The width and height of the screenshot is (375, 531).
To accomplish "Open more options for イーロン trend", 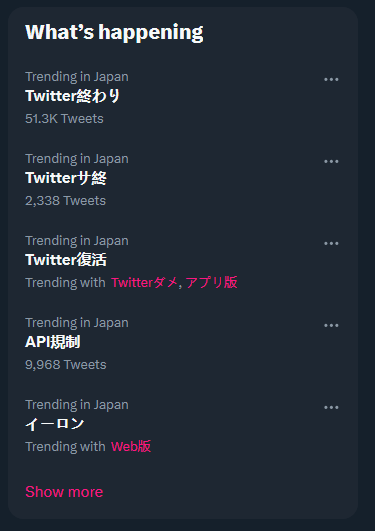I will pyautogui.click(x=331, y=407).
